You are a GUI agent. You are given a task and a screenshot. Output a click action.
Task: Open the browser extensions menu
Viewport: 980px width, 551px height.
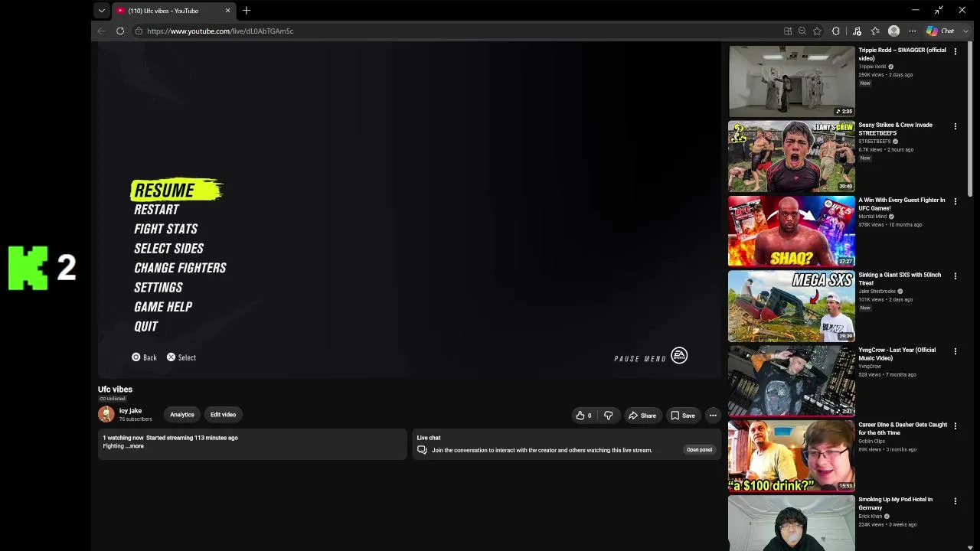point(836,31)
